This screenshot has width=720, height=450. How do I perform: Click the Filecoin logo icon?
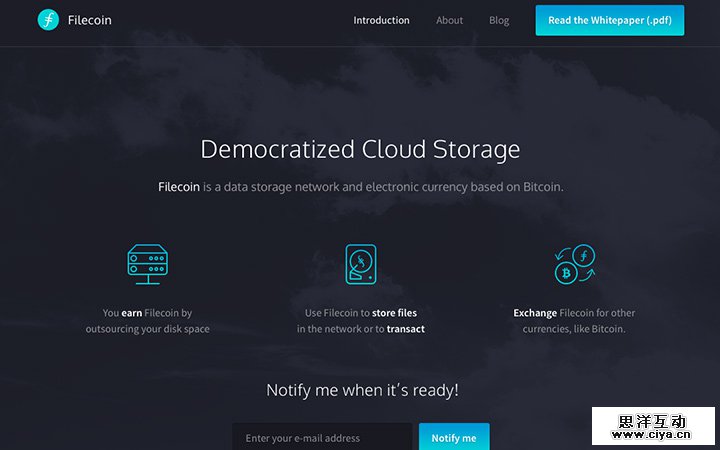coord(48,20)
